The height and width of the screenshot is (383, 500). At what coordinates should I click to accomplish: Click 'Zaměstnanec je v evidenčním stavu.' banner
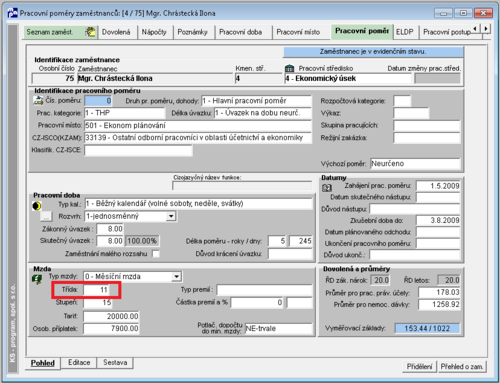coord(373,52)
